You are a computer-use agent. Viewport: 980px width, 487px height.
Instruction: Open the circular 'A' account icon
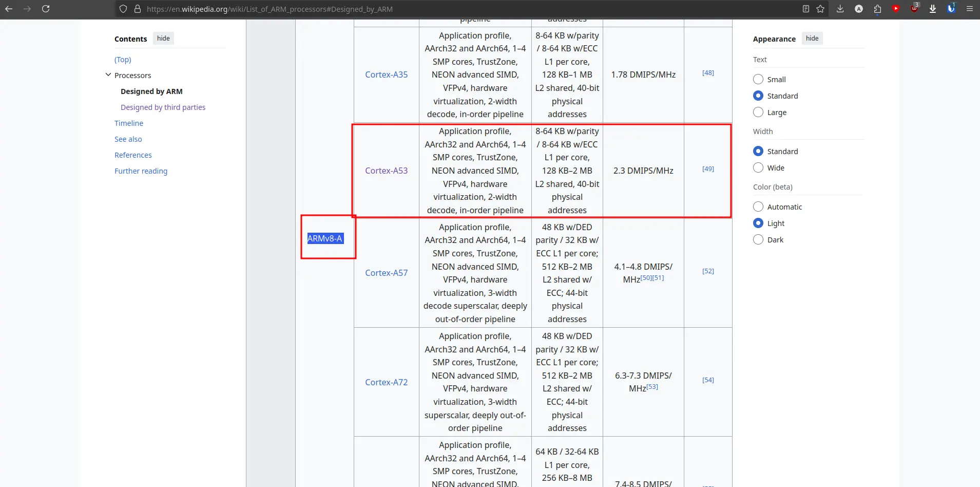click(x=859, y=9)
